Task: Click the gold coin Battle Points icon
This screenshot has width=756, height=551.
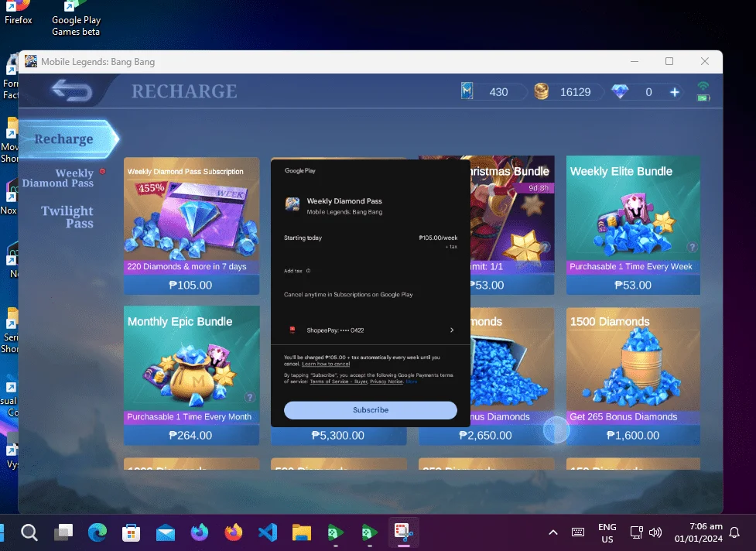Action: pos(542,91)
